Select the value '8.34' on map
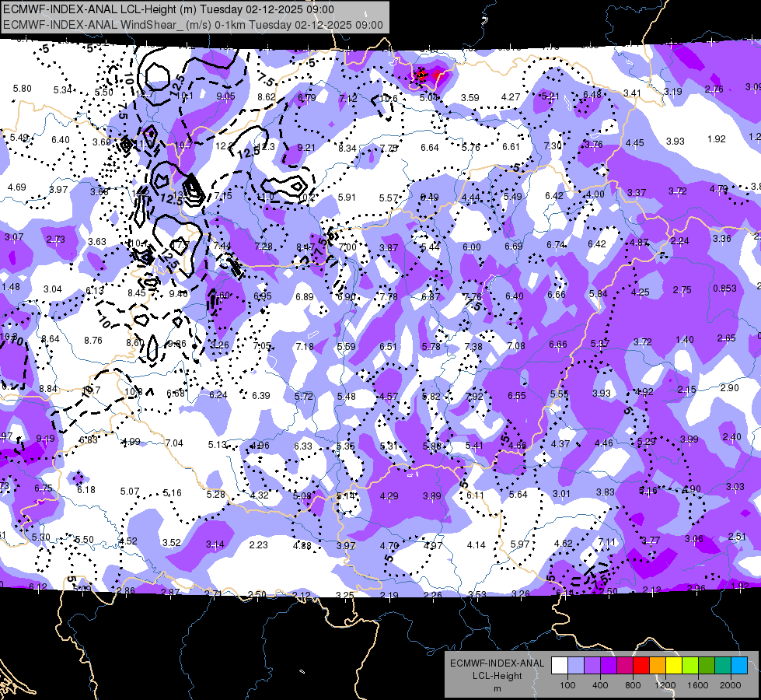 [x=347, y=148]
